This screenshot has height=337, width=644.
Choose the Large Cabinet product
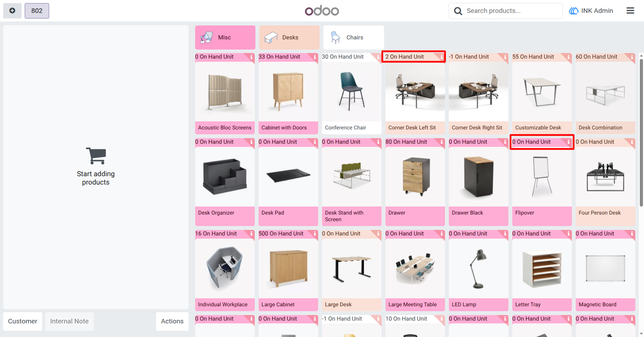pos(288,270)
